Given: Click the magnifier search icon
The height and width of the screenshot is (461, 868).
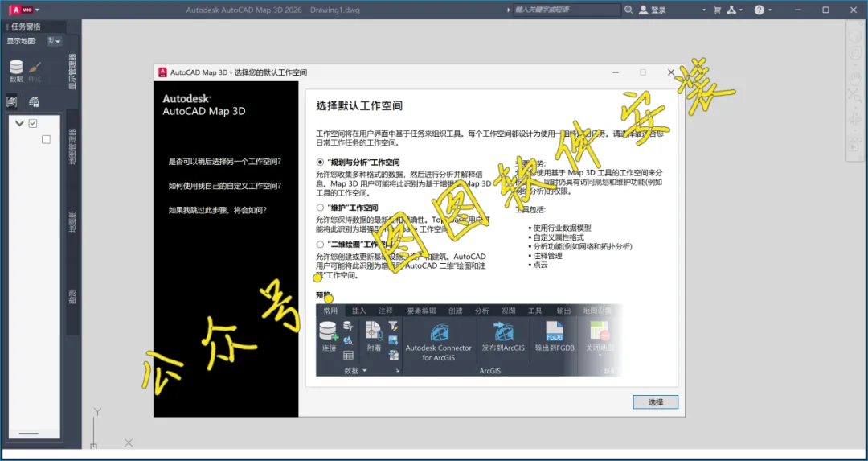Looking at the screenshot, I should (x=628, y=10).
